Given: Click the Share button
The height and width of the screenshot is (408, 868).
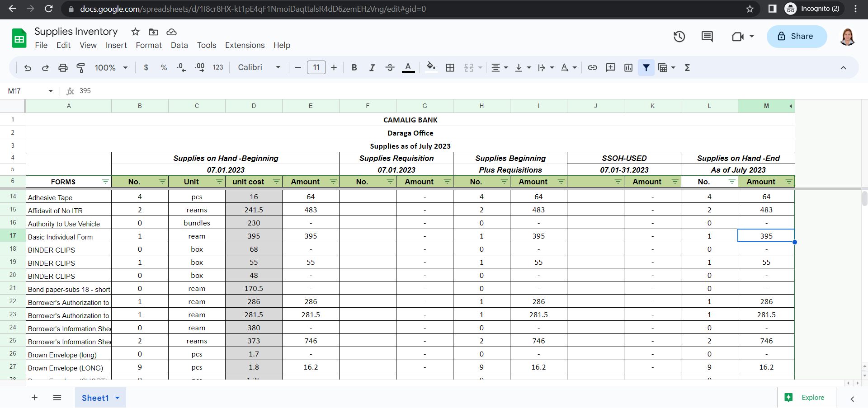Looking at the screenshot, I should pos(797,37).
